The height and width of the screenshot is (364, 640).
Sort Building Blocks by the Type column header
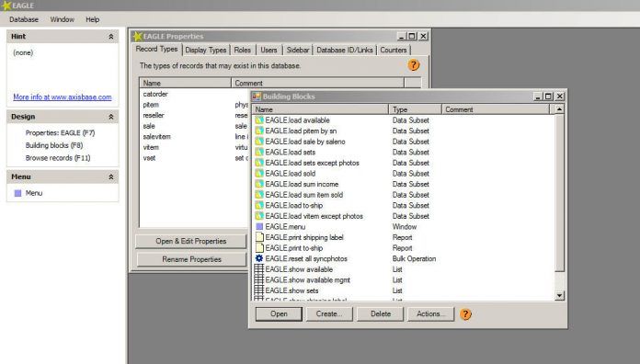(x=415, y=109)
